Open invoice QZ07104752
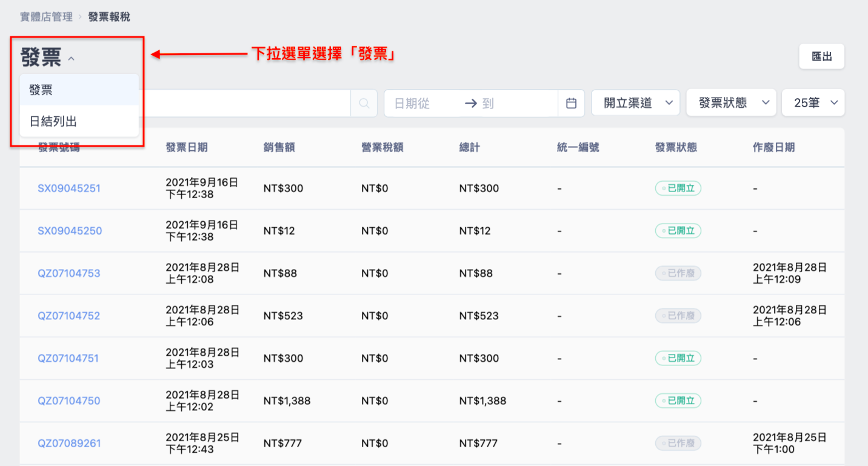 tap(69, 316)
